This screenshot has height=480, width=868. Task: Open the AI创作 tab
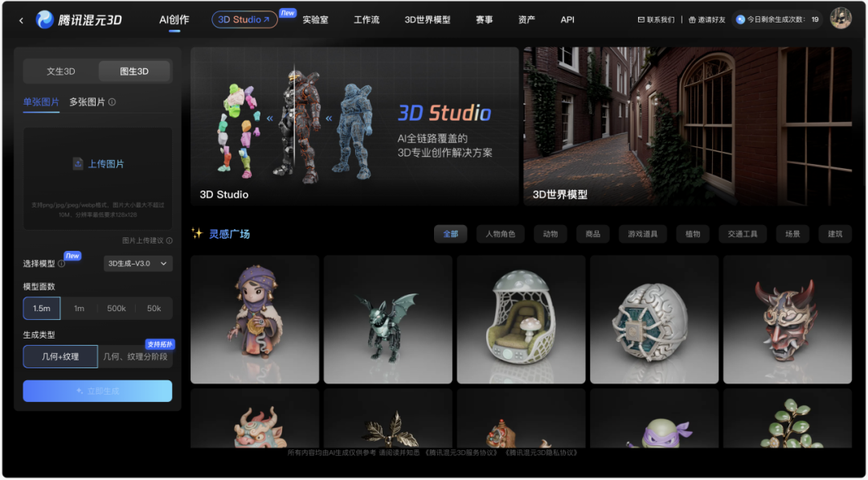click(x=174, y=19)
